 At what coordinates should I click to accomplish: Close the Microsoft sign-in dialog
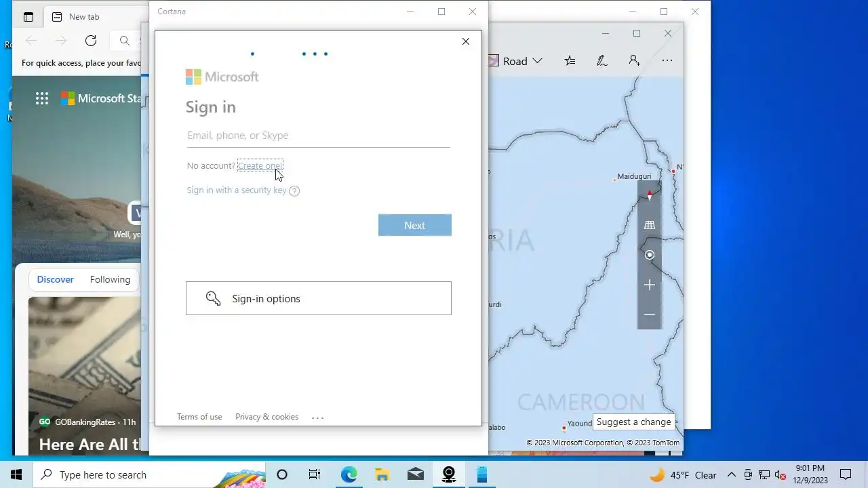pos(466,41)
